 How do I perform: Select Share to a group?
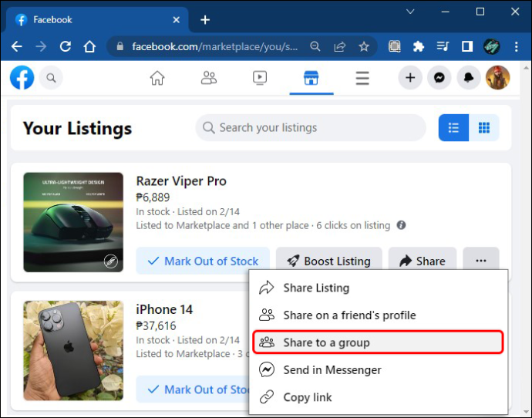379,342
